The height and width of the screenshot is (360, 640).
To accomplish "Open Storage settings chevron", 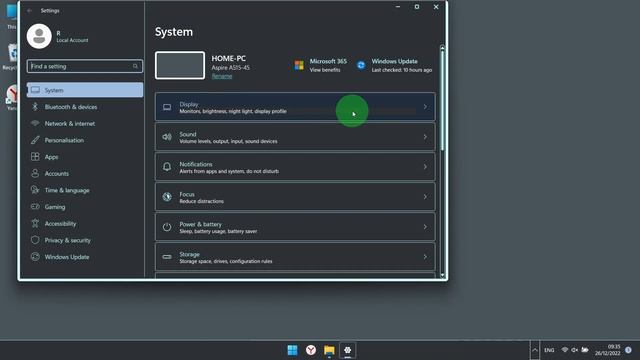I will (x=425, y=257).
